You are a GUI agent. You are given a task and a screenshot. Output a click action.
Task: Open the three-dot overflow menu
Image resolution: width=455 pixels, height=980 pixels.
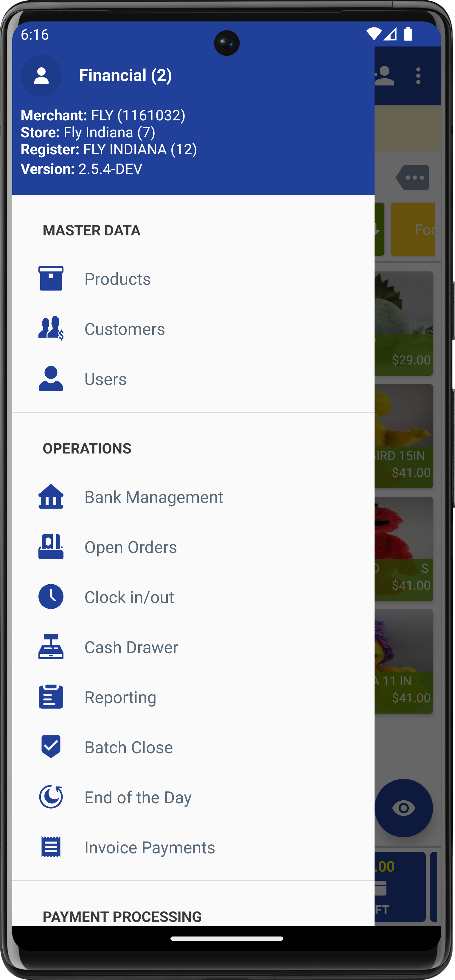[418, 76]
